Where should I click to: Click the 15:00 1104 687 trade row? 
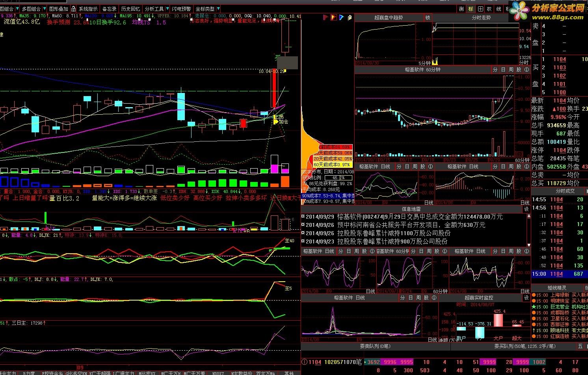click(x=560, y=274)
